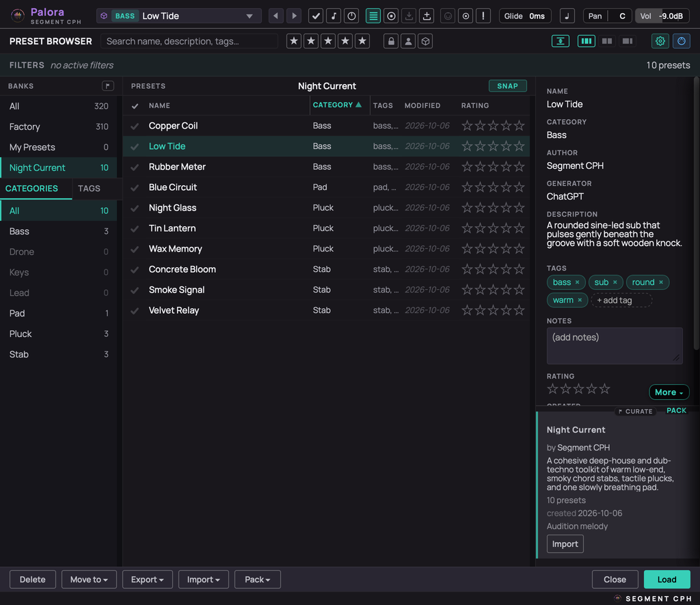Select the three-column layout icon
Screen dimensions: 700x605
coord(586,41)
